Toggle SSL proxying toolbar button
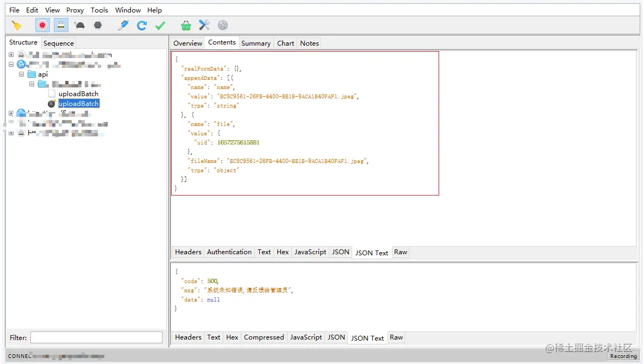This screenshot has height=364, width=643. click(x=61, y=26)
